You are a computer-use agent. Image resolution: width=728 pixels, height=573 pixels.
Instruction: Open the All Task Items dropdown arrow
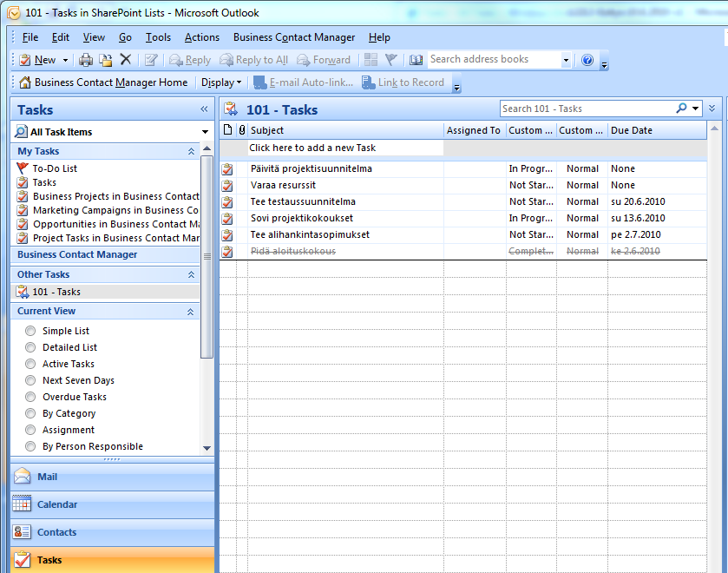point(205,132)
